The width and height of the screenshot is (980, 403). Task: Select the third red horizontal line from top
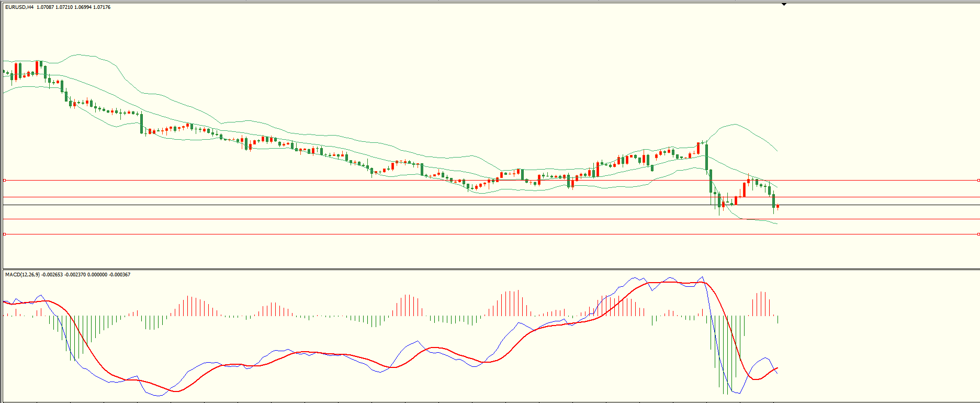tap(366, 219)
